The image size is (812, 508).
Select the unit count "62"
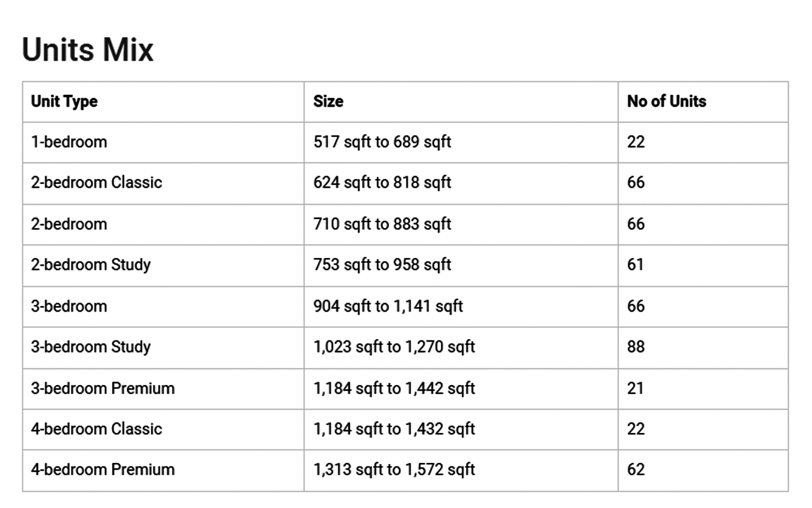(x=636, y=470)
